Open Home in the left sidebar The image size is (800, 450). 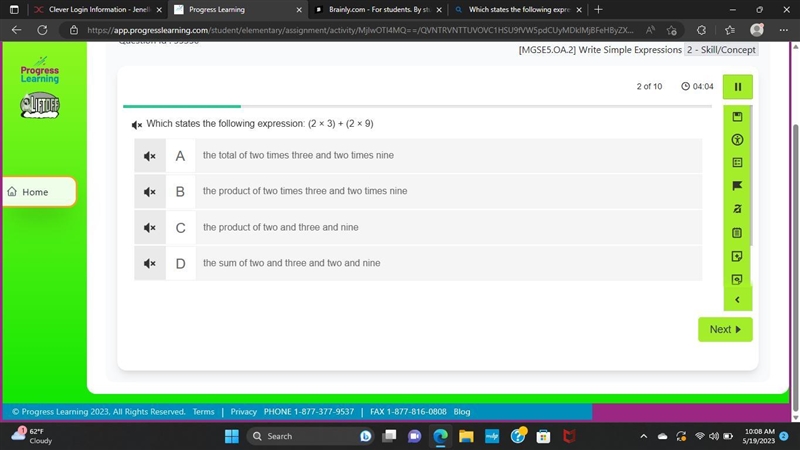(x=39, y=192)
